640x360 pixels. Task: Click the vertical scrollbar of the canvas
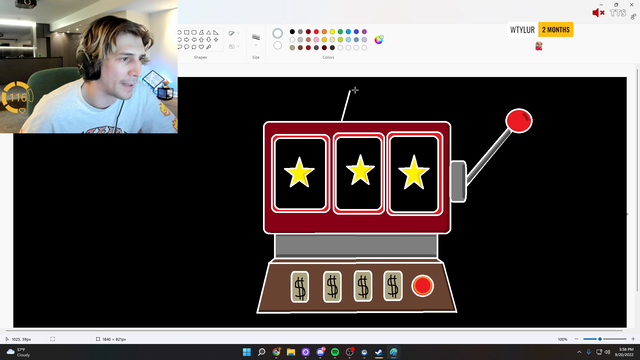(x=637, y=180)
